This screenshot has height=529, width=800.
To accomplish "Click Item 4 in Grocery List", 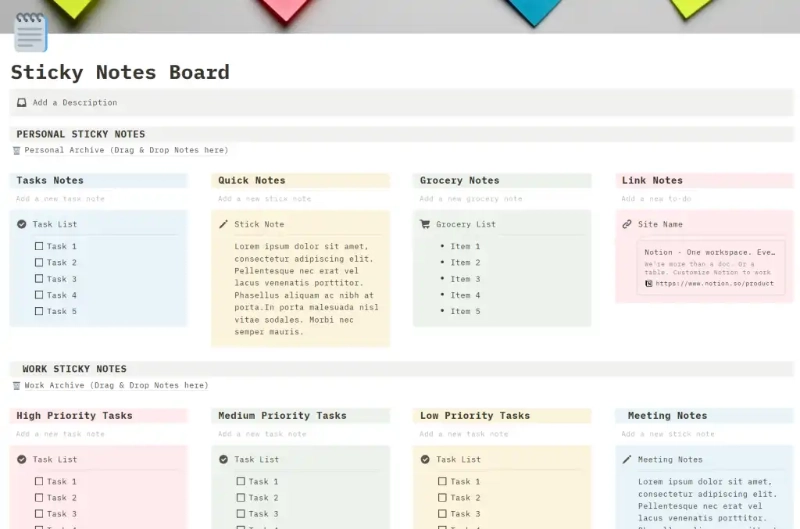I will [465, 295].
